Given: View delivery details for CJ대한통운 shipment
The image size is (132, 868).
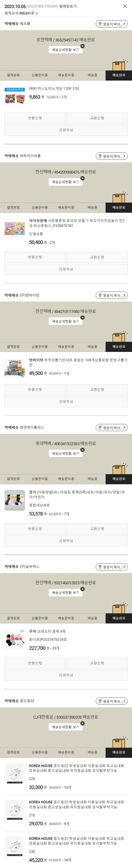Looking at the screenshot, I should click(65, 727).
